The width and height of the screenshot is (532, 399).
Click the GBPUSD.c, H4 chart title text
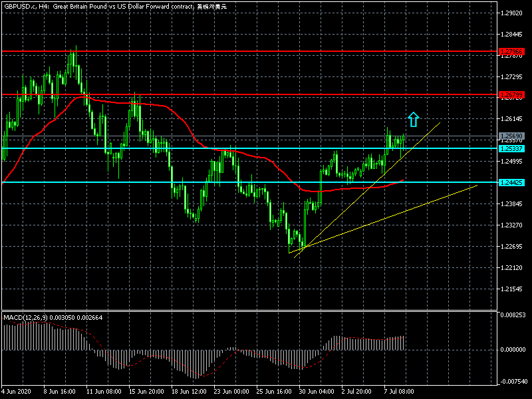coord(115,7)
